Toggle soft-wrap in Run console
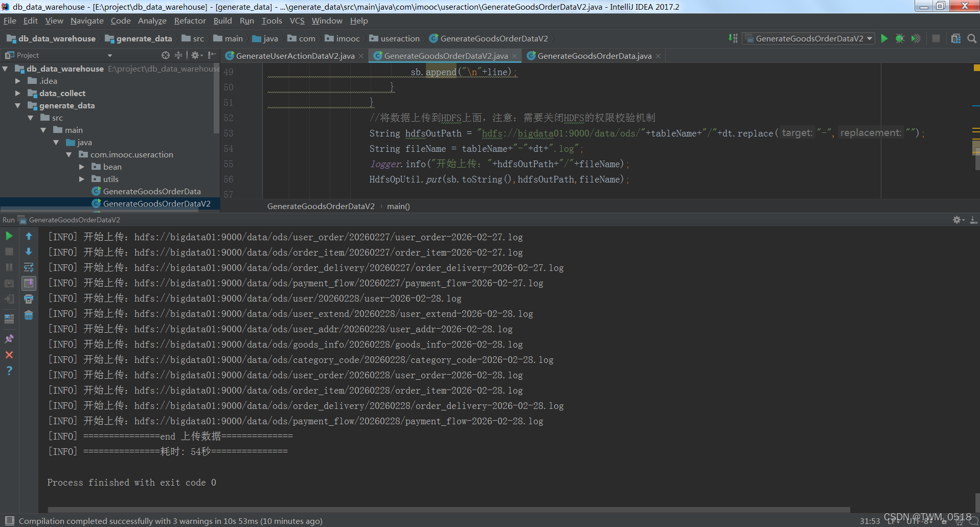 [29, 267]
